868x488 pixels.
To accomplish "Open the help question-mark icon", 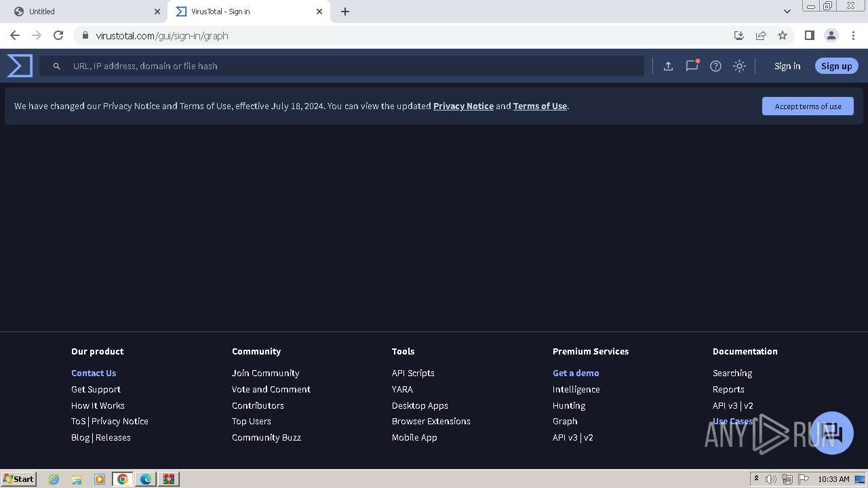I will pyautogui.click(x=715, y=66).
